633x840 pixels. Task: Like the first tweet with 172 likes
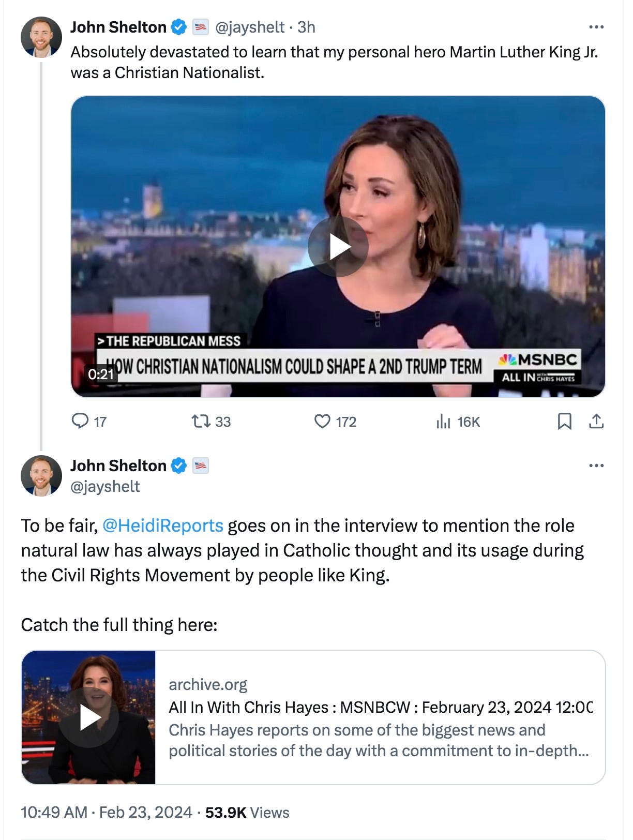pos(322,422)
